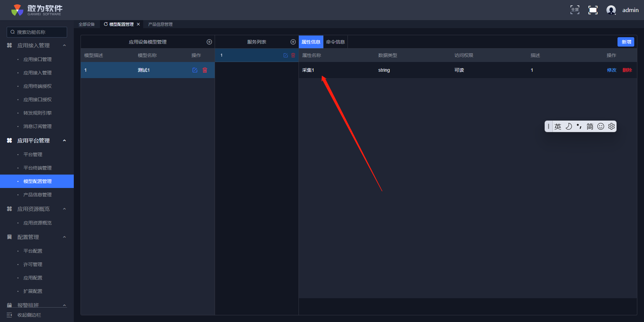Toggle IME half-moon width mode
Viewport: 644px width, 322px height.
569,126
